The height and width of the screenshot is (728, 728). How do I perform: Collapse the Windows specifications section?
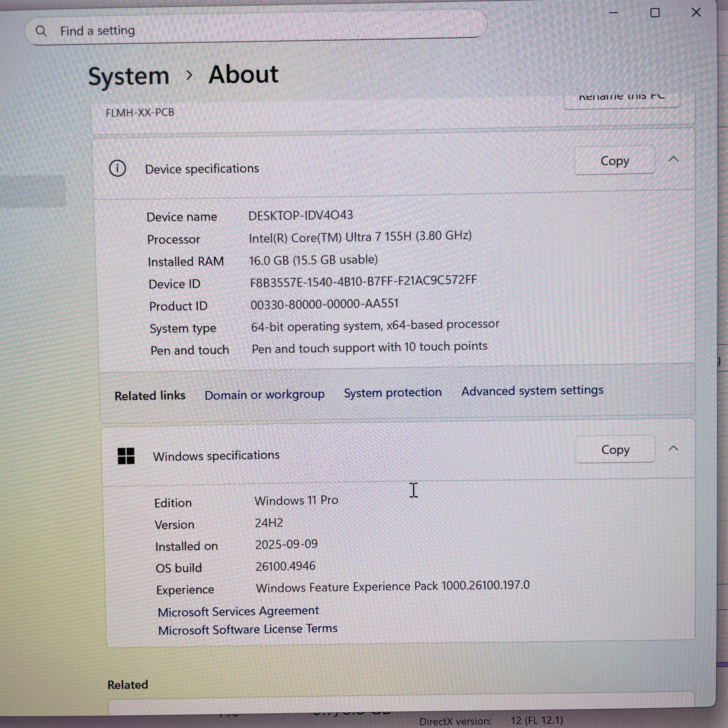(x=673, y=449)
